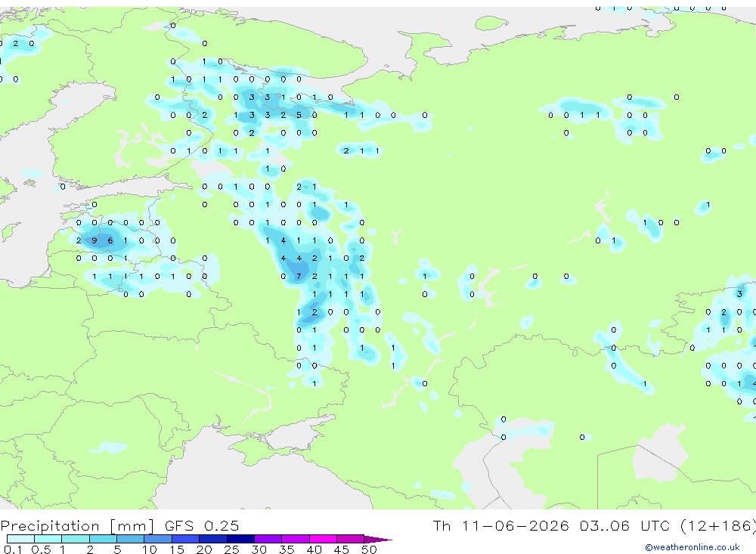Click the legend swatch between 0.5 and 1
This screenshot has height=554, width=756.
(48, 539)
